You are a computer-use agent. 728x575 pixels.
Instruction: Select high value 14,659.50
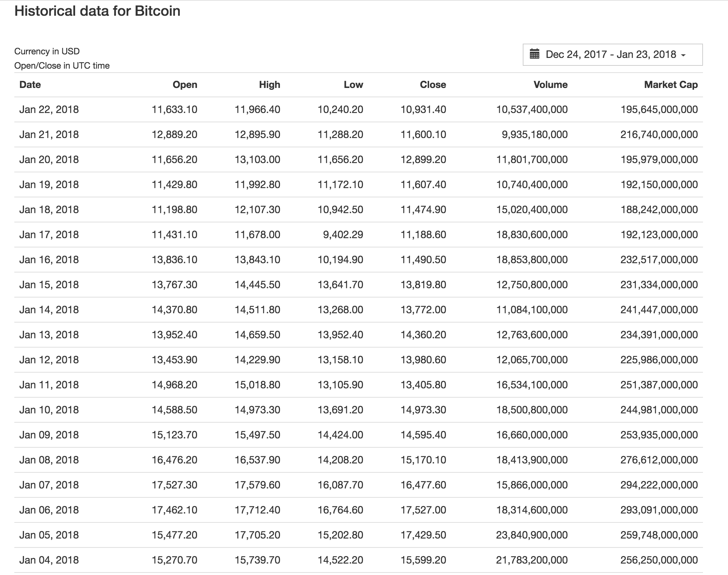(x=257, y=335)
